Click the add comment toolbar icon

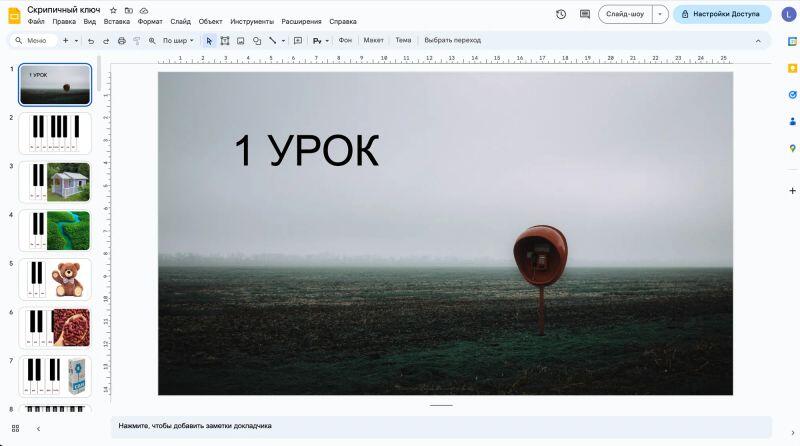click(297, 41)
